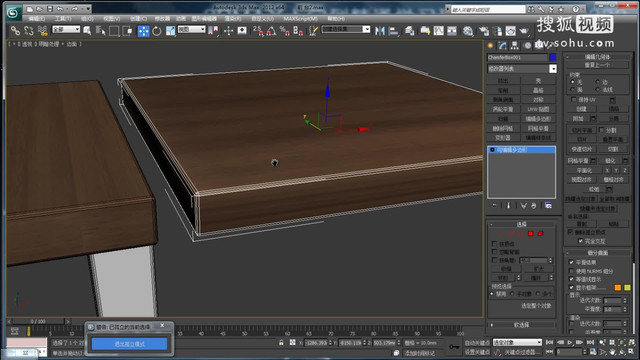The width and height of the screenshot is (640, 360).
Task: Click the Save File icon in quick access
Action: point(50,9)
